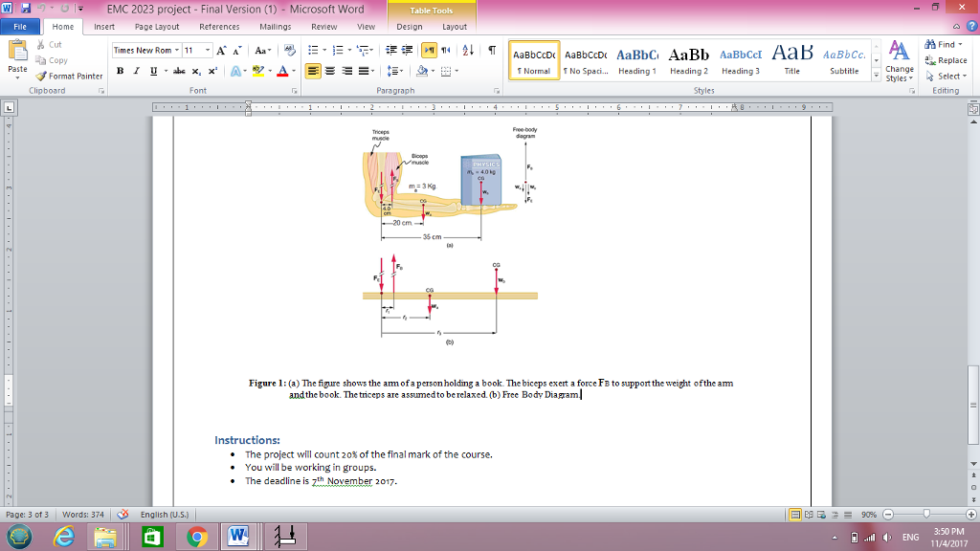Enable italic formatting

click(135, 71)
